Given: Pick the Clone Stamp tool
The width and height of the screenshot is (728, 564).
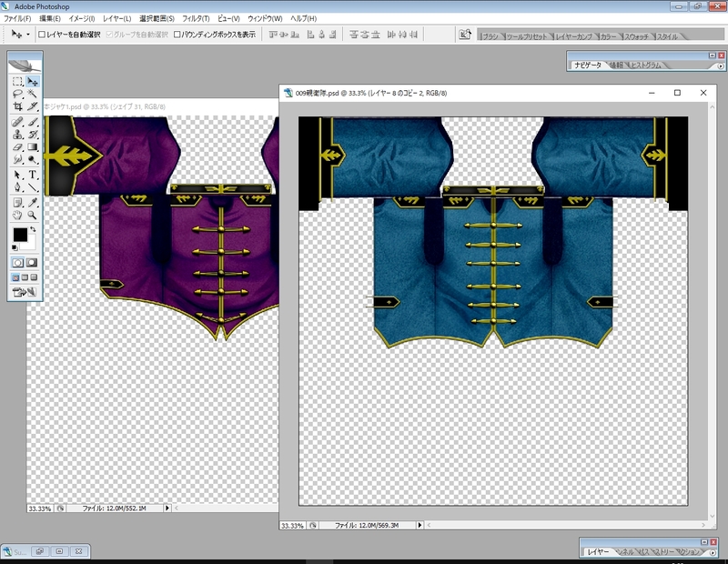Looking at the screenshot, I should (17, 134).
